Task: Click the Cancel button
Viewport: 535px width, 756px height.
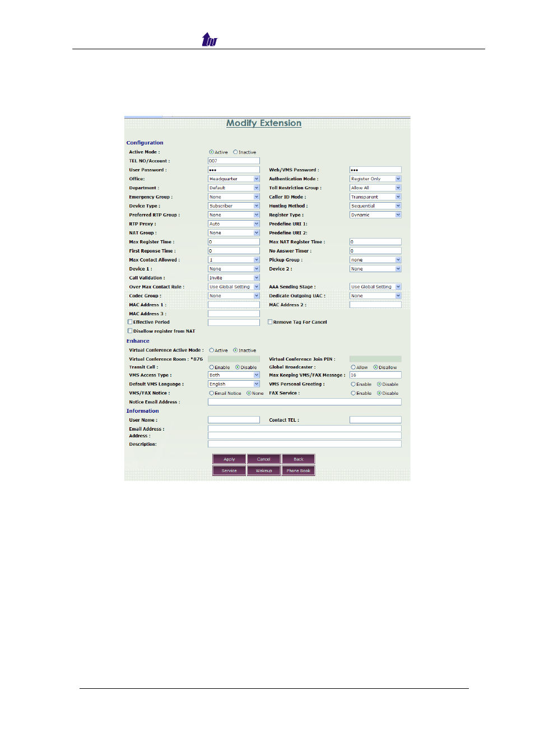Action: (264, 459)
